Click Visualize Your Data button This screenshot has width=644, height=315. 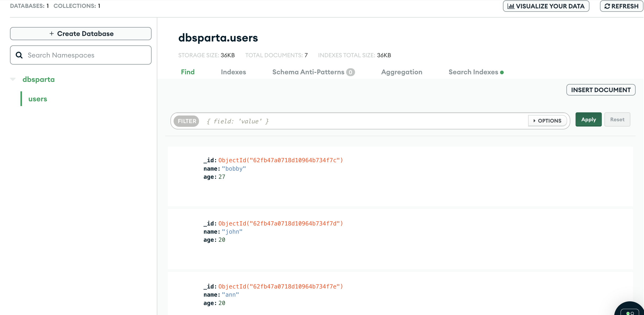[x=546, y=6]
